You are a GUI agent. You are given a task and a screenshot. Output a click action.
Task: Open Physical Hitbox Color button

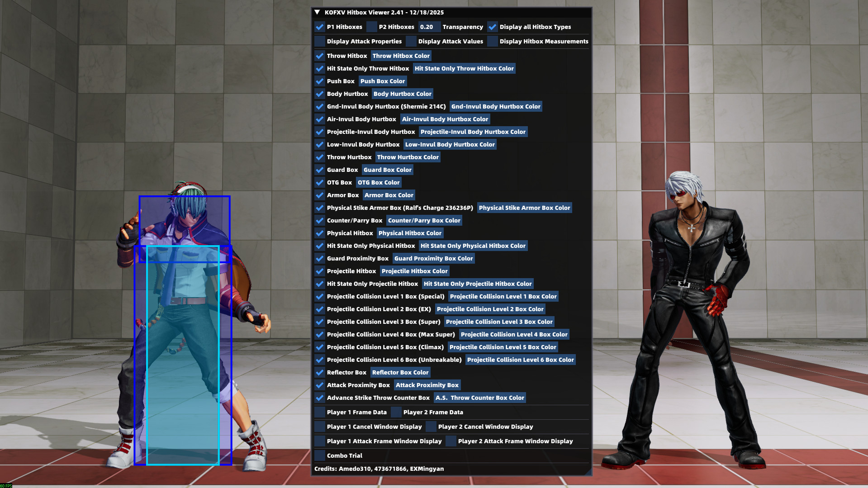click(x=410, y=233)
